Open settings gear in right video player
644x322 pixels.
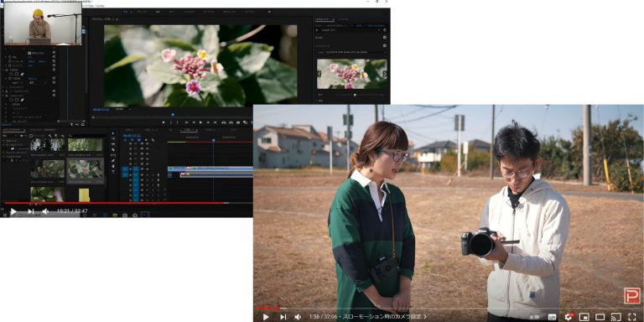[x=569, y=317]
